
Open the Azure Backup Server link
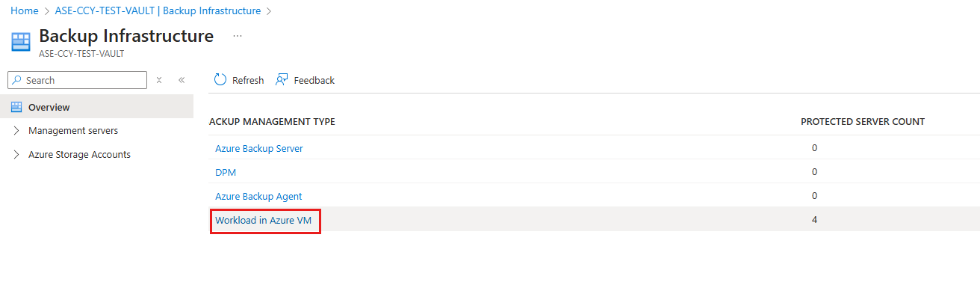(x=259, y=148)
